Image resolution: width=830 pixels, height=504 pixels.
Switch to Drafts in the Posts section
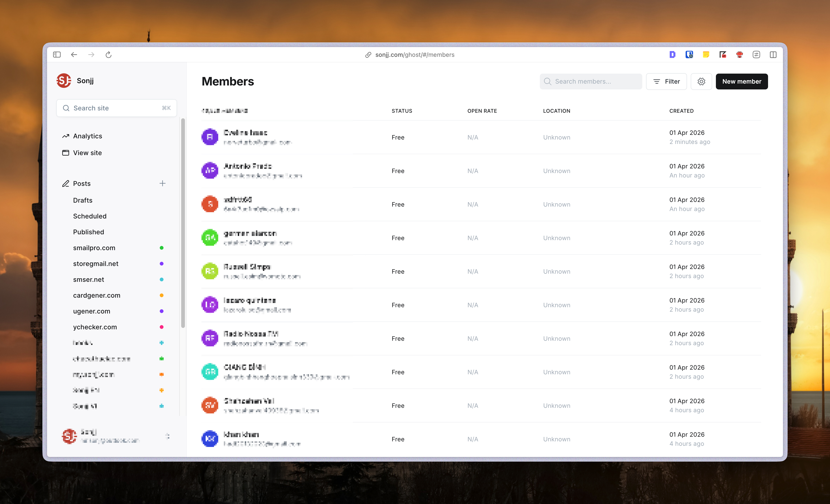[82, 200]
